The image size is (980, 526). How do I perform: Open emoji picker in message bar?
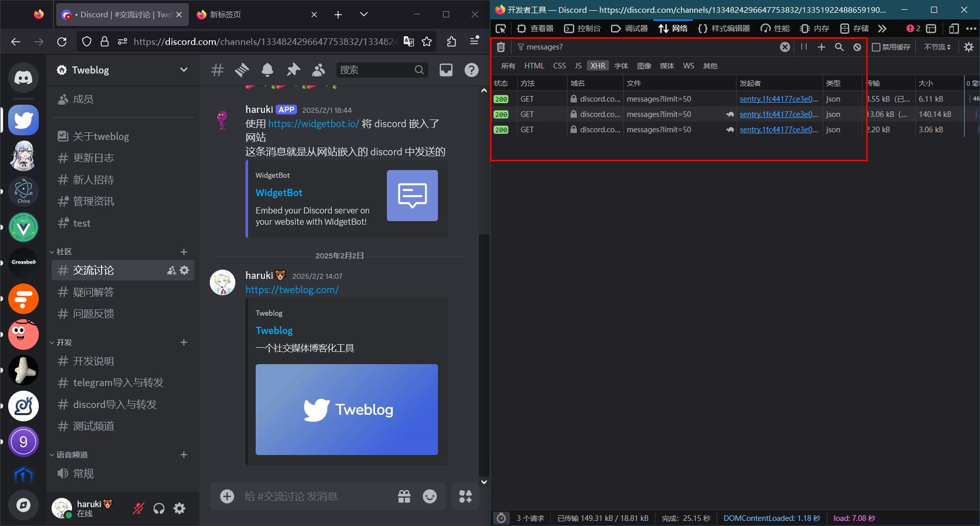[x=430, y=496]
